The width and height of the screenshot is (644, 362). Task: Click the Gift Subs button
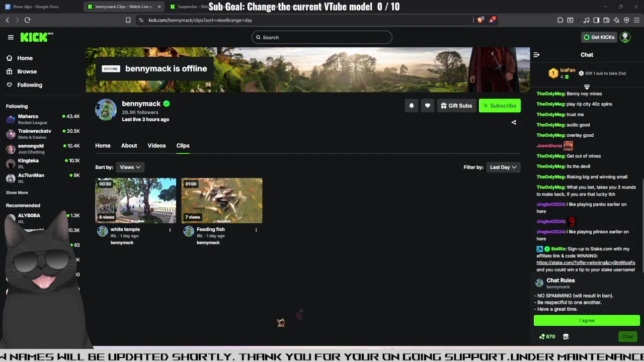coord(456,106)
